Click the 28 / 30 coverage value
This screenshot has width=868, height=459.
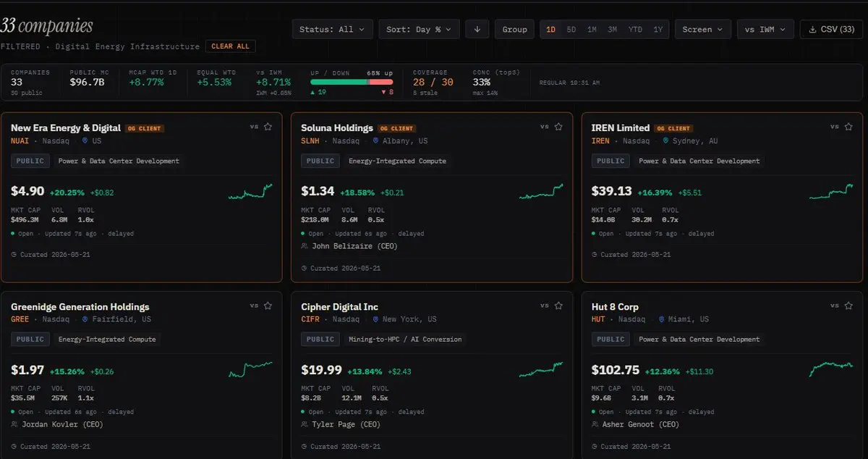(x=433, y=82)
